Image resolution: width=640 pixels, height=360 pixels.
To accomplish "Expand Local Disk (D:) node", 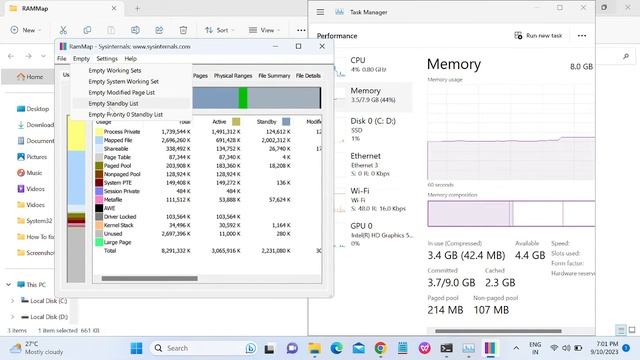I will 12,317.
